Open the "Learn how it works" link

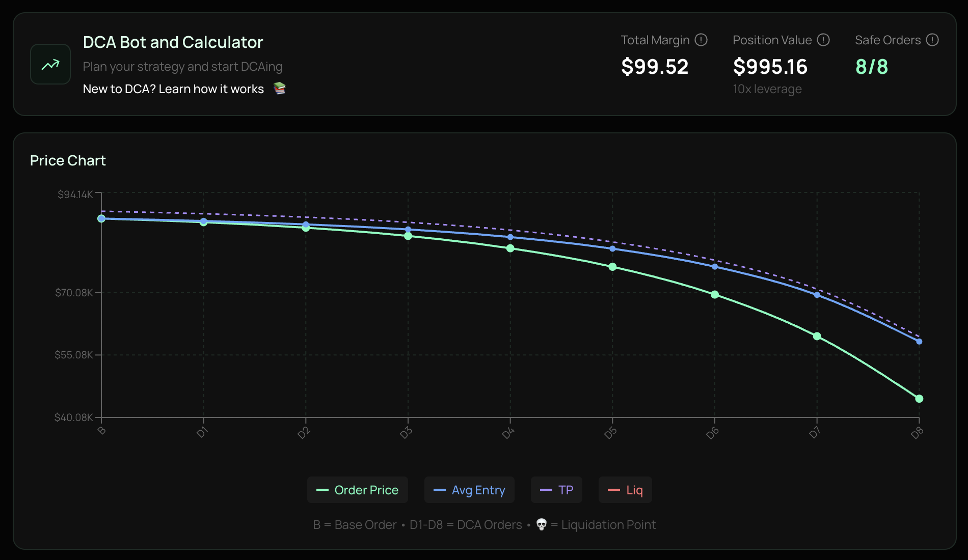(x=211, y=89)
